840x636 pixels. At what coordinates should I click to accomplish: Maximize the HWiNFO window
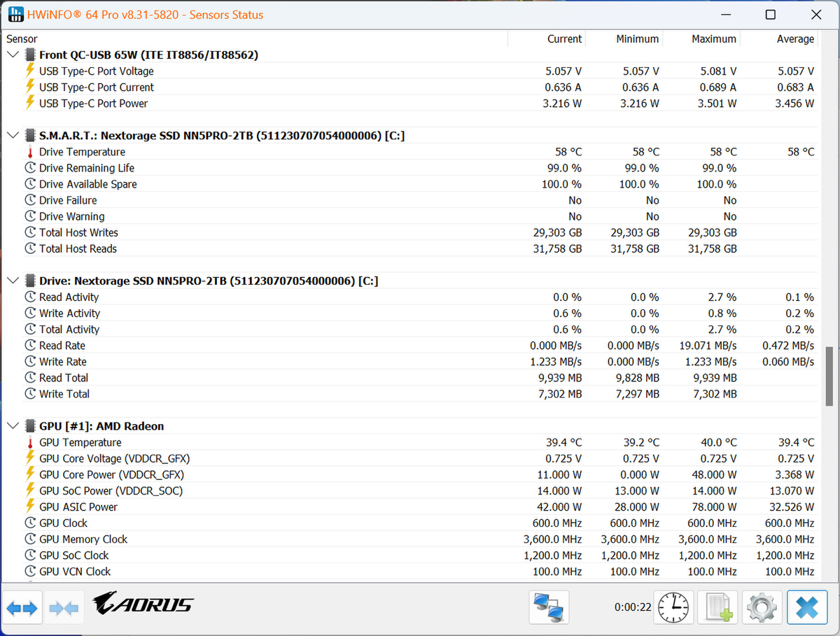tap(770, 15)
